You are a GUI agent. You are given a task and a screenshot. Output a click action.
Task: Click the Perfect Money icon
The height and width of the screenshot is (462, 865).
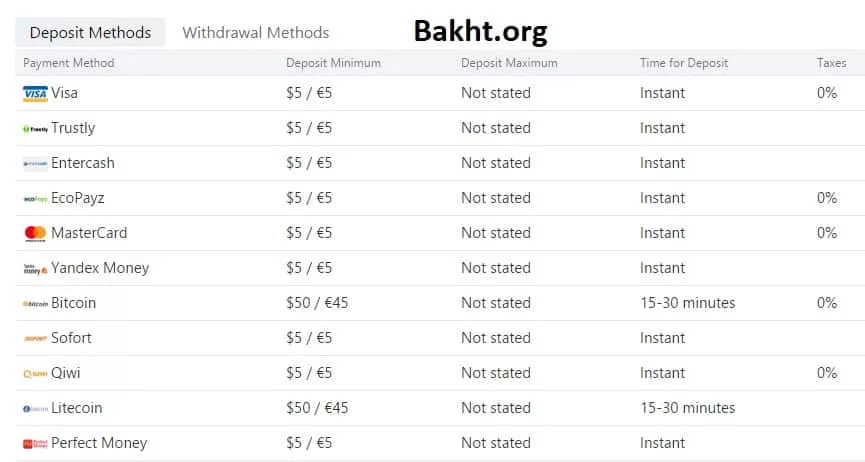click(35, 443)
